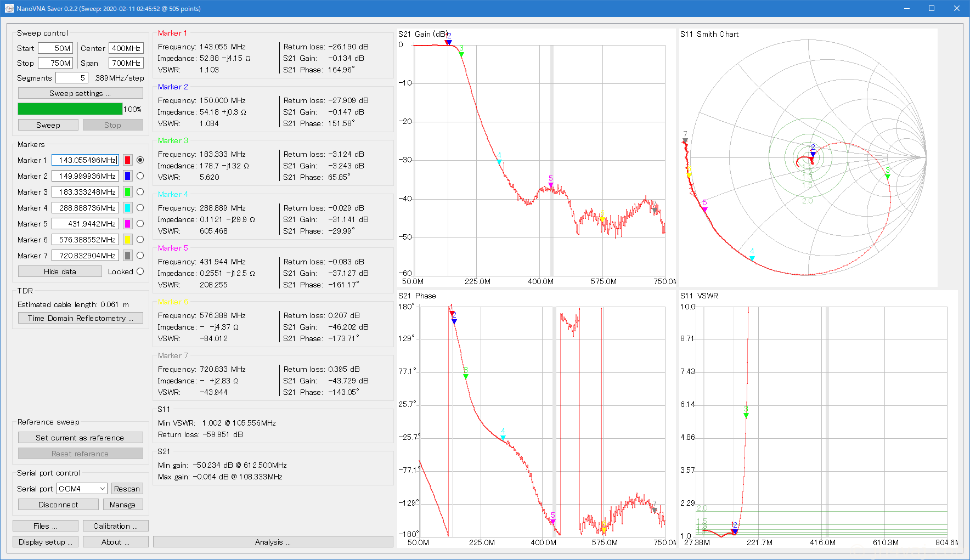Click Set current as reference

pyautogui.click(x=80, y=438)
